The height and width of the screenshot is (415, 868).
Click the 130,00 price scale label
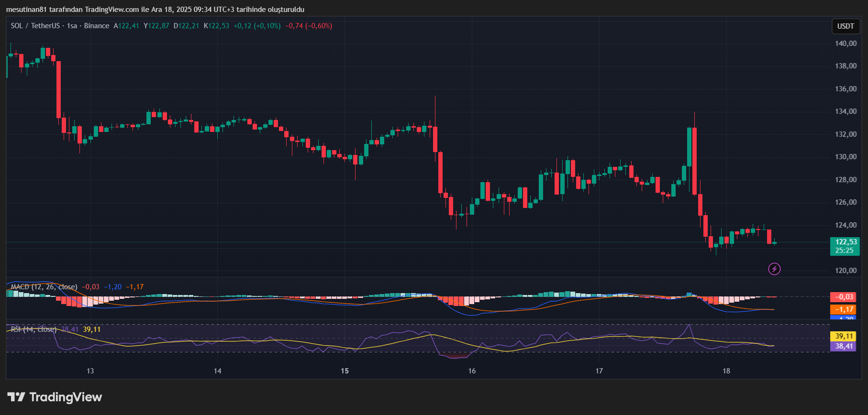[846, 157]
